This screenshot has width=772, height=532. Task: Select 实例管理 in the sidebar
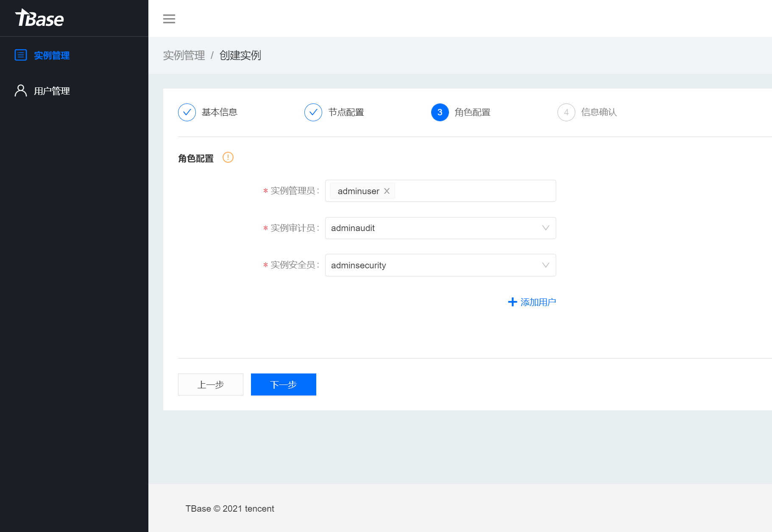click(52, 55)
